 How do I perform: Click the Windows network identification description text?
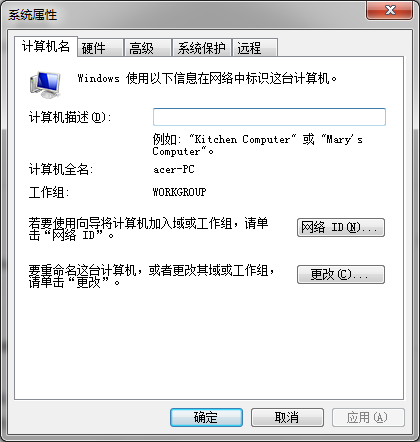pos(207,79)
